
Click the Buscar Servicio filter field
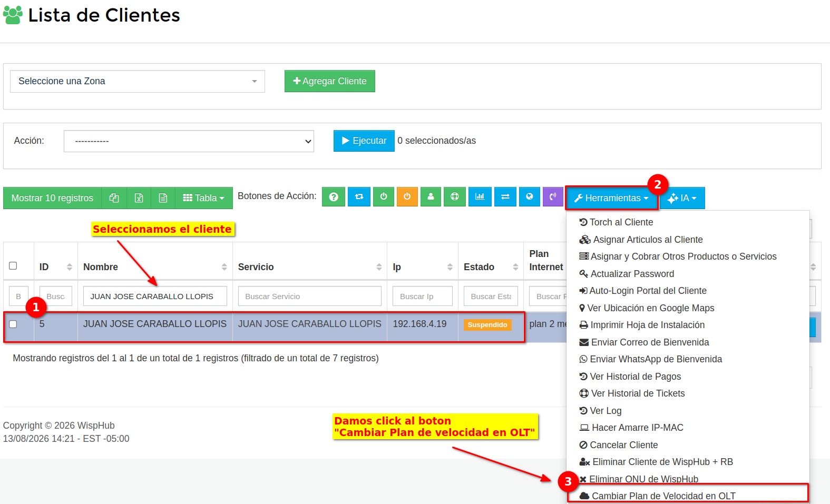[310, 296]
